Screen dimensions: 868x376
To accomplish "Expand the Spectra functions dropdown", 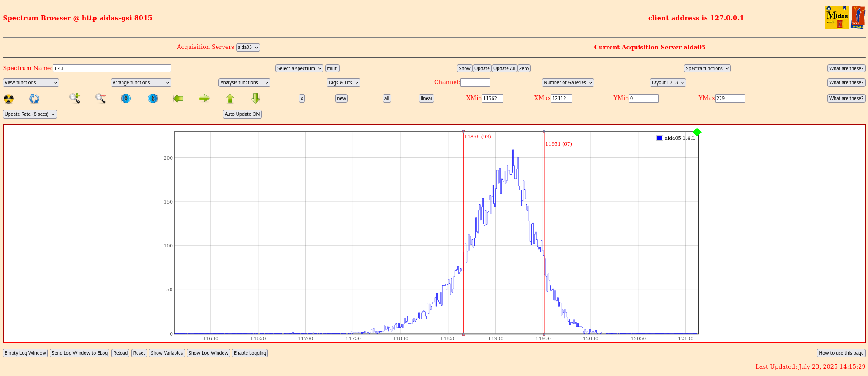I will pyautogui.click(x=707, y=68).
